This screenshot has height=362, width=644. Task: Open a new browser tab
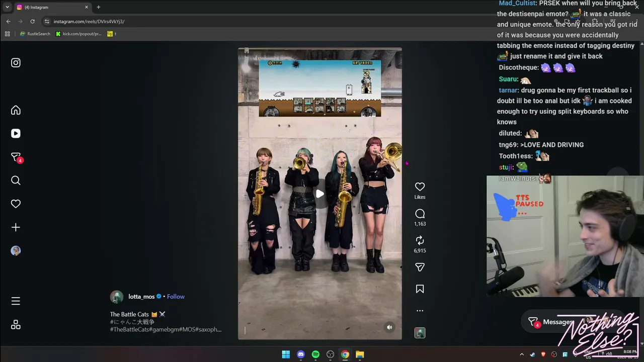pos(99,7)
